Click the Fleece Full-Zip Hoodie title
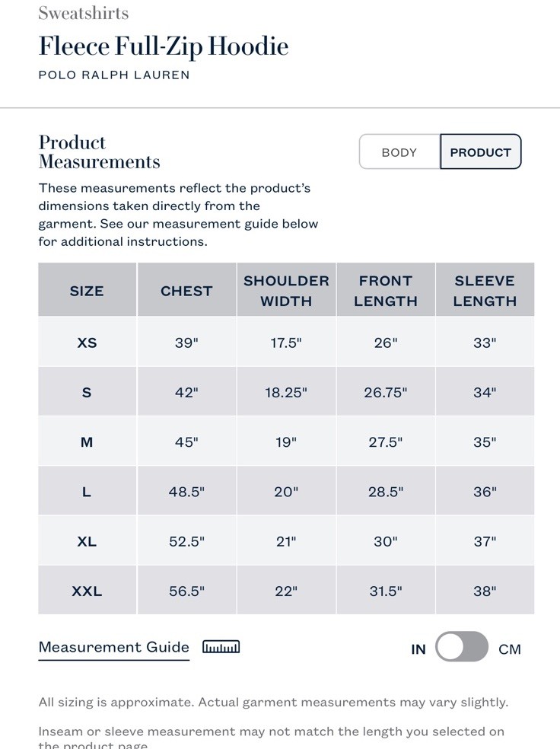 (164, 47)
